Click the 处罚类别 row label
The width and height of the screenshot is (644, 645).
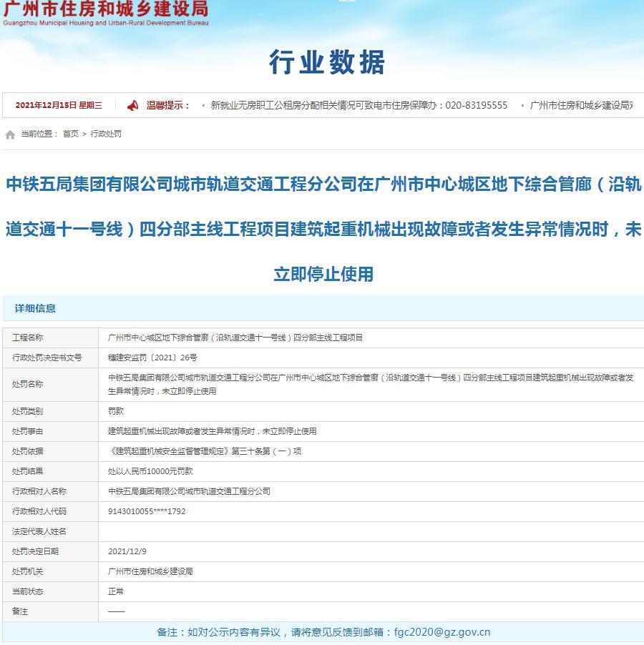[x=28, y=411]
